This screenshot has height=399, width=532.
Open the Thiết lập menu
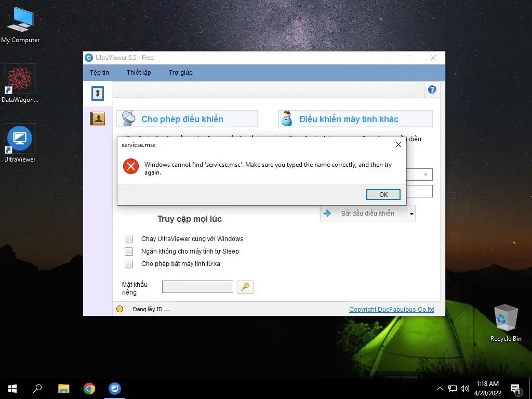[x=139, y=72]
